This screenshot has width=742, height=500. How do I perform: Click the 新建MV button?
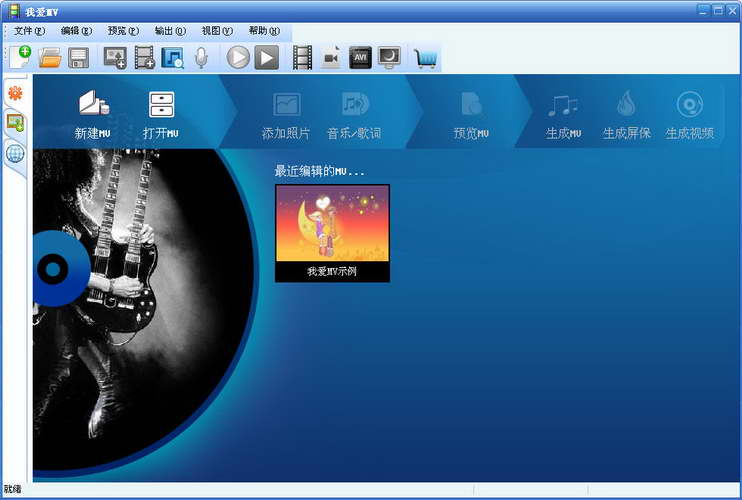coord(92,113)
